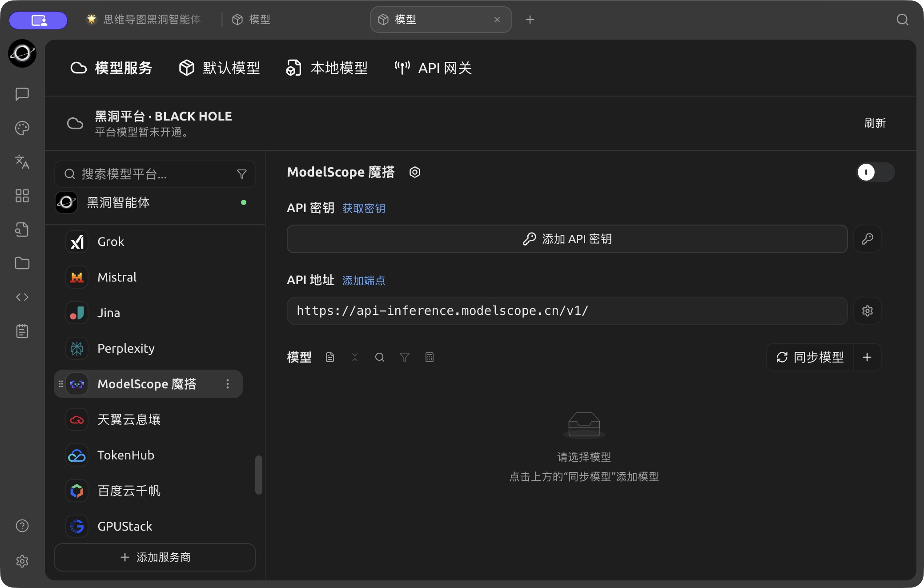
Task: Open the model filter funnel icon
Action: 405,357
